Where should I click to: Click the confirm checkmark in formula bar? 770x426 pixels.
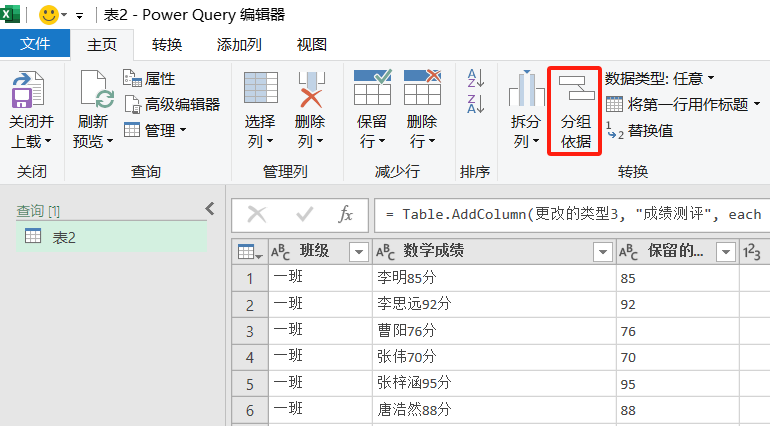304,215
